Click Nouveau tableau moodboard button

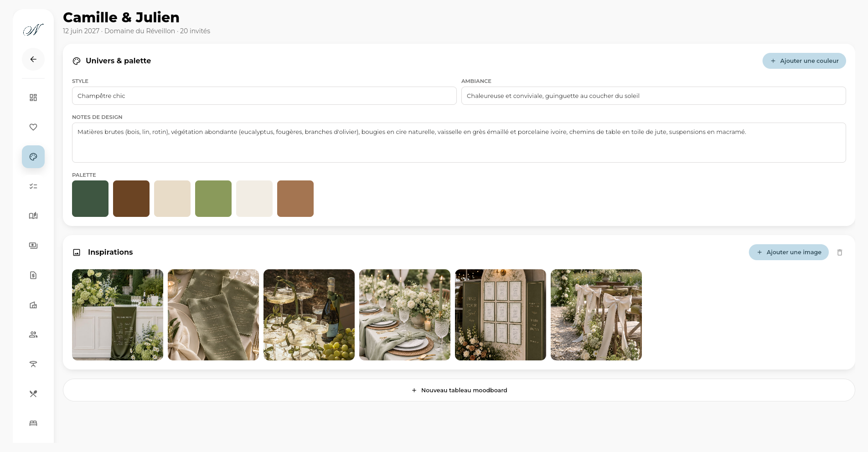point(459,390)
